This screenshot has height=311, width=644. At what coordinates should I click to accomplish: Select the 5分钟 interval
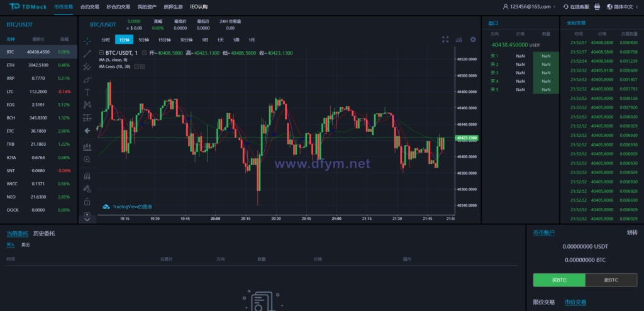(144, 40)
